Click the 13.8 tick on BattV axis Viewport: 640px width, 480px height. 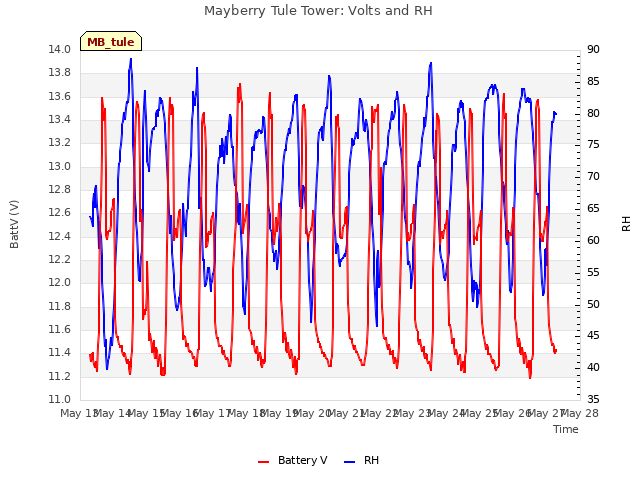click(x=59, y=73)
